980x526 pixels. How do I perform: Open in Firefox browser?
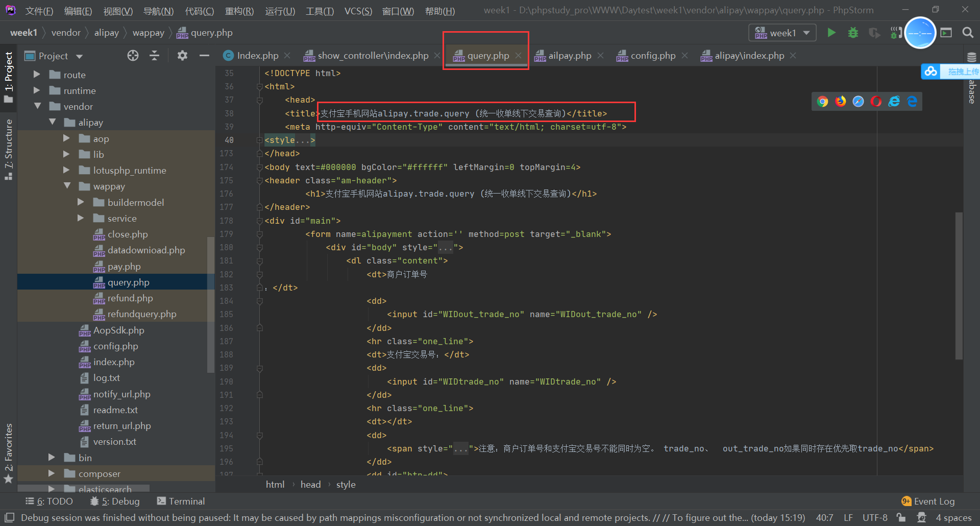pos(840,101)
